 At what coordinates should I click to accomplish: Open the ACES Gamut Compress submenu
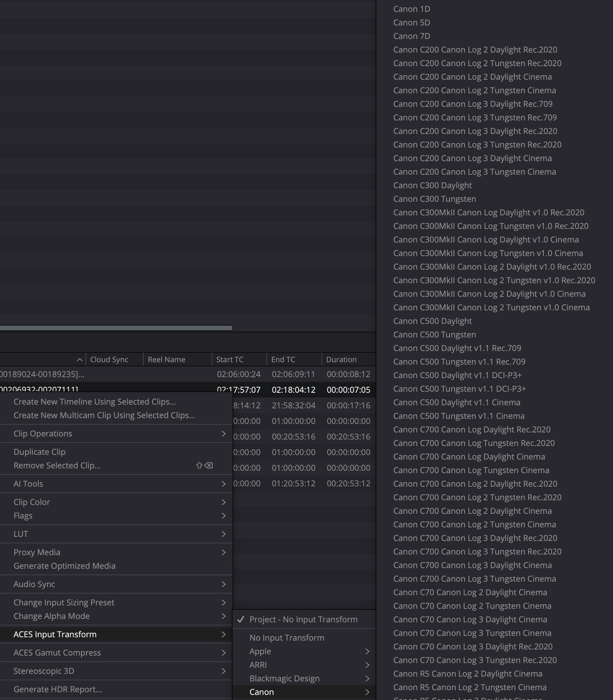tap(116, 653)
